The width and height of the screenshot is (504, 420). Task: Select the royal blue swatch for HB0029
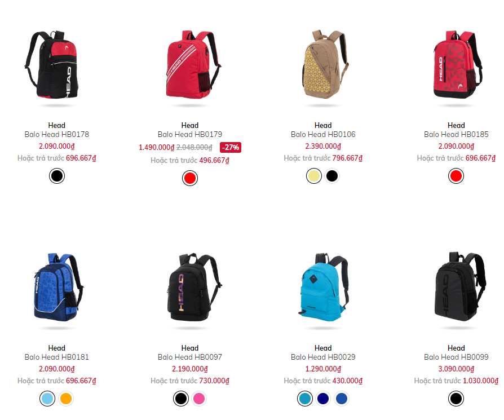pyautogui.click(x=342, y=399)
